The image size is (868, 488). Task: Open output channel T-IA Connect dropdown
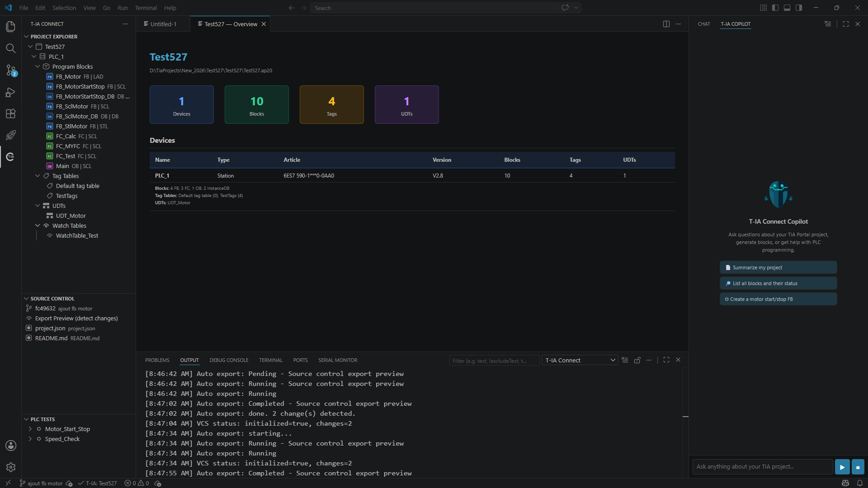[580, 360]
